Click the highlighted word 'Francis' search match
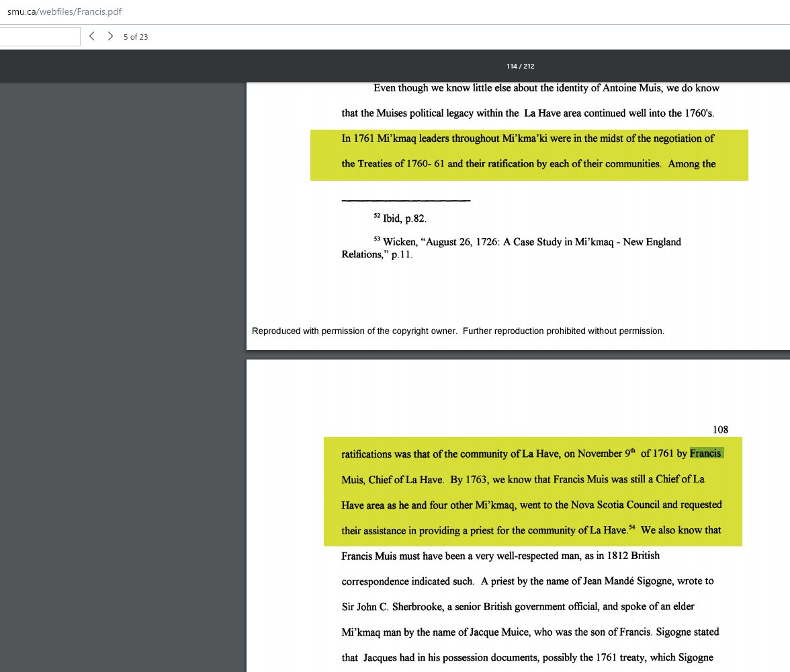 706,453
